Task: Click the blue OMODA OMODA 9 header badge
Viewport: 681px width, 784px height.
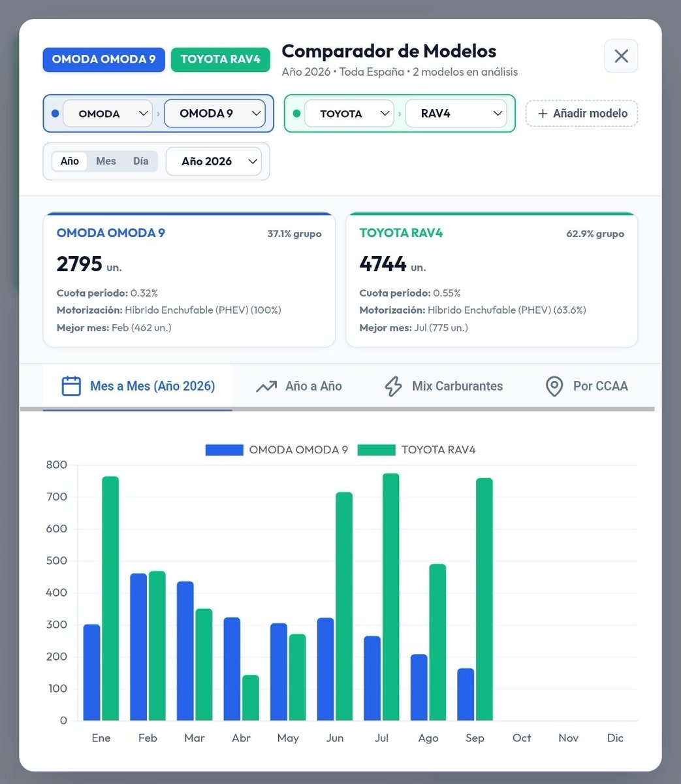Action: 104,59
